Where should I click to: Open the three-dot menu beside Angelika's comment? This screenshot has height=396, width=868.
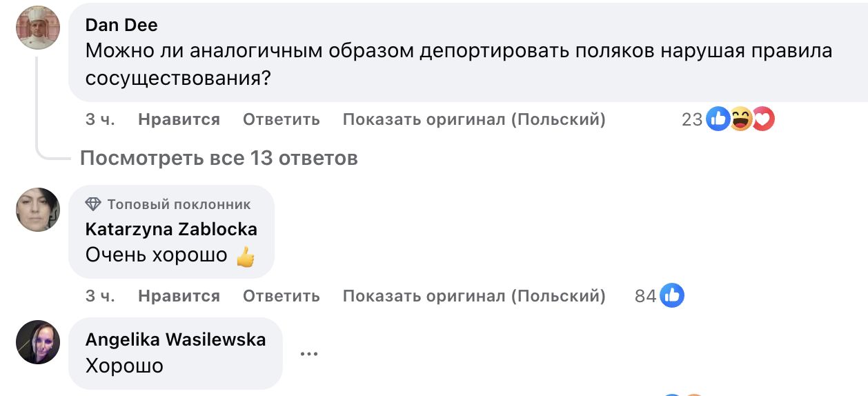pyautogui.click(x=308, y=354)
